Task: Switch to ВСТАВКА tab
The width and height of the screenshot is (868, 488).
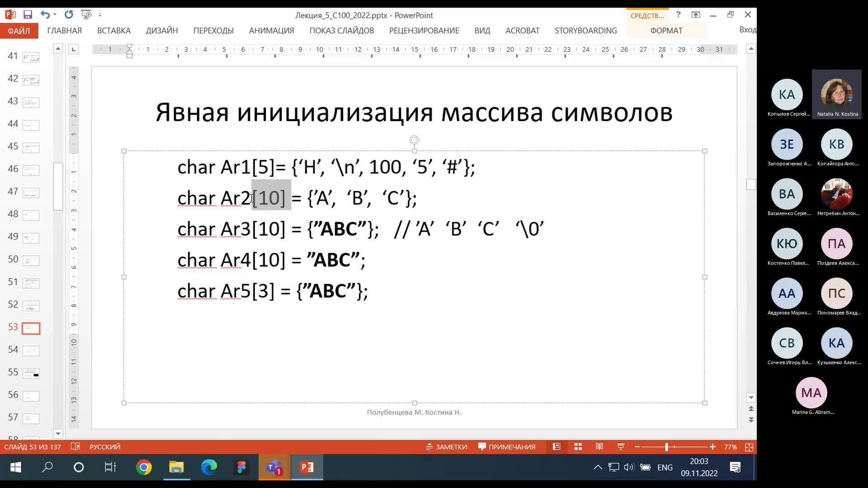Action: point(114,31)
